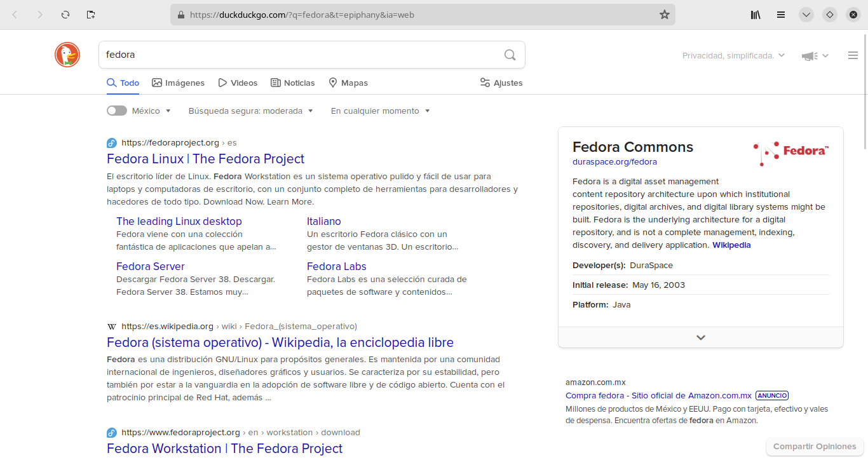Switch to the Imágenes tab
This screenshot has height=460, width=868.
tap(179, 83)
